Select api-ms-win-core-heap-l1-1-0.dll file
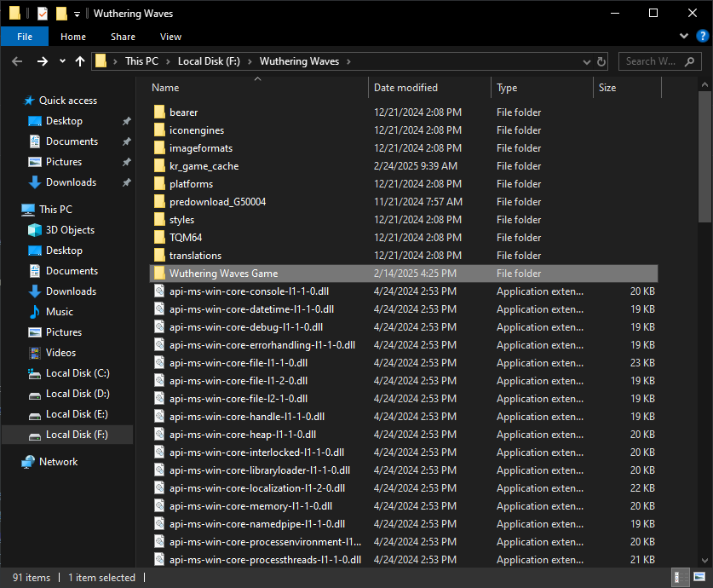This screenshot has width=713, height=588. 243,435
